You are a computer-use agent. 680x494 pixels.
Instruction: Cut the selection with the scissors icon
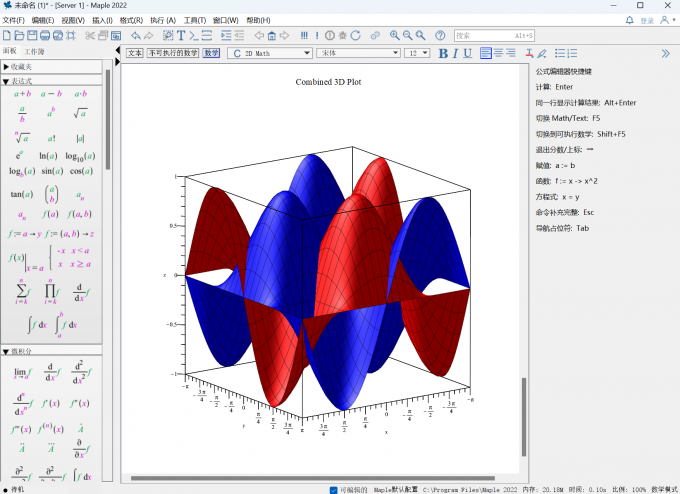pyautogui.click(x=90, y=36)
